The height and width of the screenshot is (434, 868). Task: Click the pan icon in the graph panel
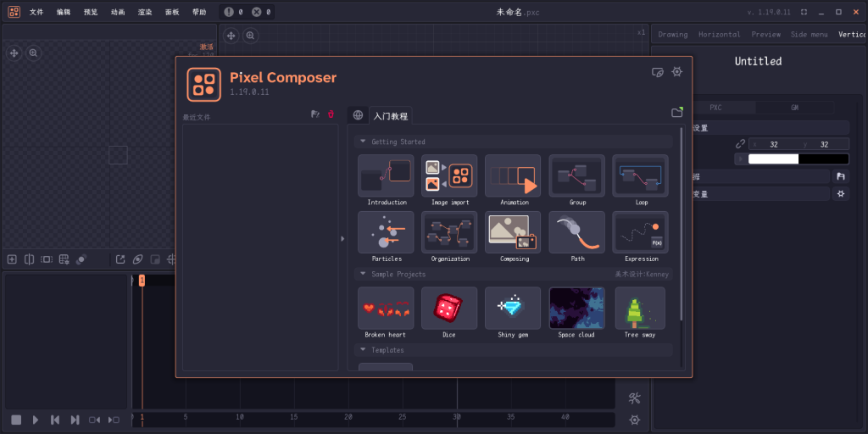pyautogui.click(x=231, y=36)
